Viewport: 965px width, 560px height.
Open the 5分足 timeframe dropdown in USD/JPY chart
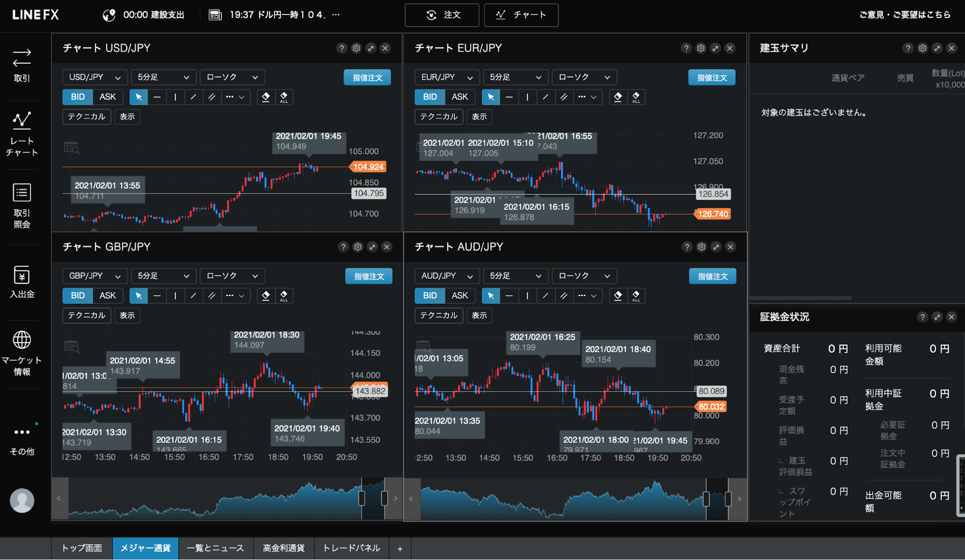tap(164, 77)
